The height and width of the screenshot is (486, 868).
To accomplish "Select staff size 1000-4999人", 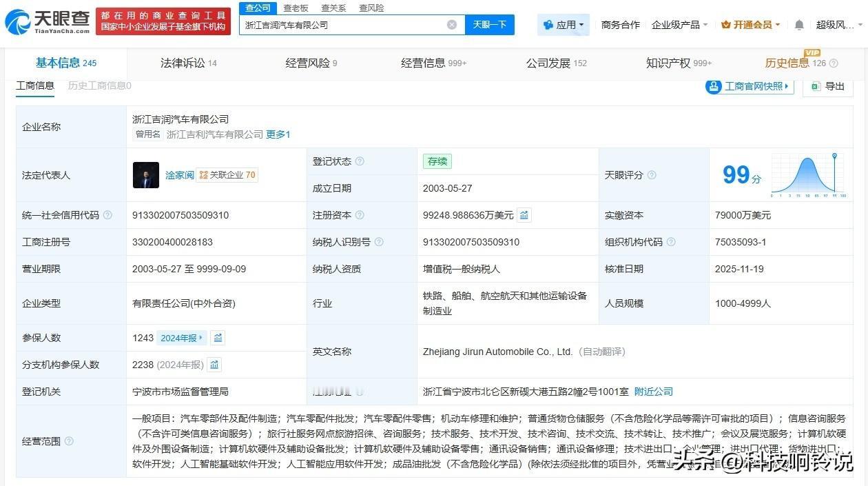I will 743,303.
